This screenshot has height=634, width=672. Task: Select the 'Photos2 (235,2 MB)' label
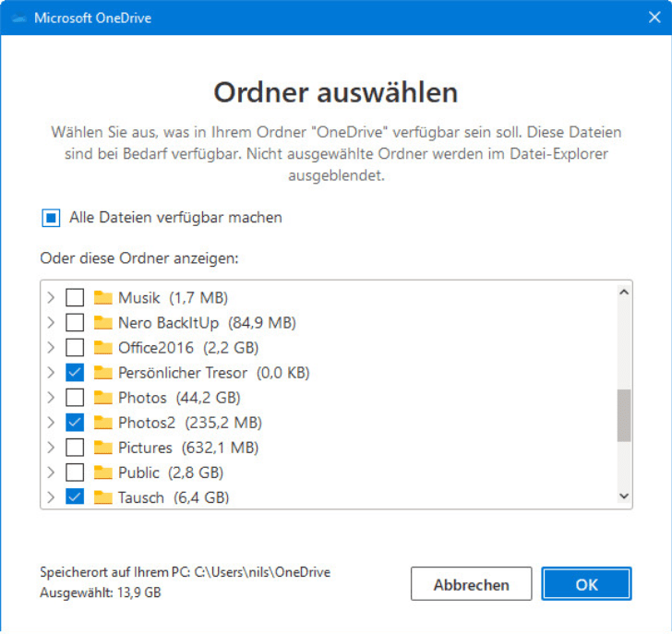[190, 423]
